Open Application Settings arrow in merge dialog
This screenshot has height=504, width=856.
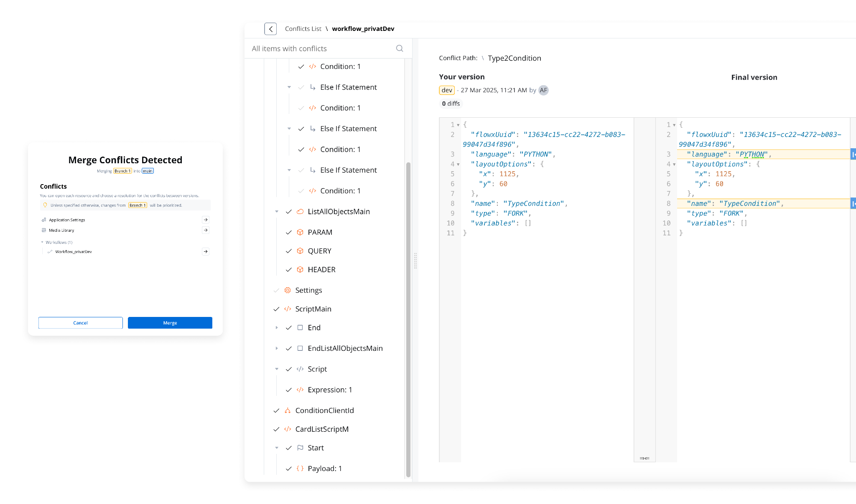(206, 220)
